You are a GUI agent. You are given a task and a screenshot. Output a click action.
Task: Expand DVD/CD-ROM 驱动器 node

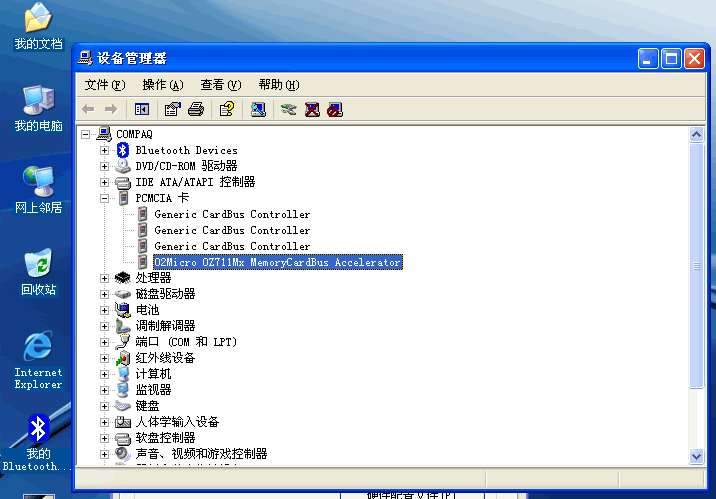105,166
